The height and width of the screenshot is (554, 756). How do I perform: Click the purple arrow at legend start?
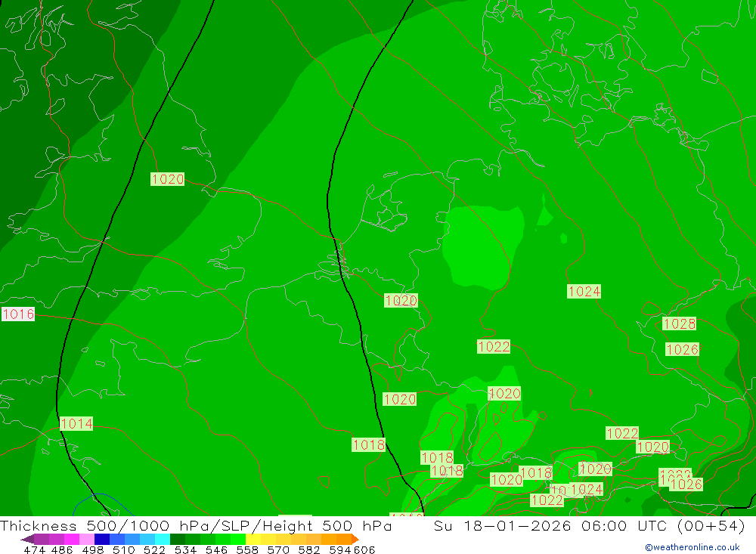click(x=27, y=539)
